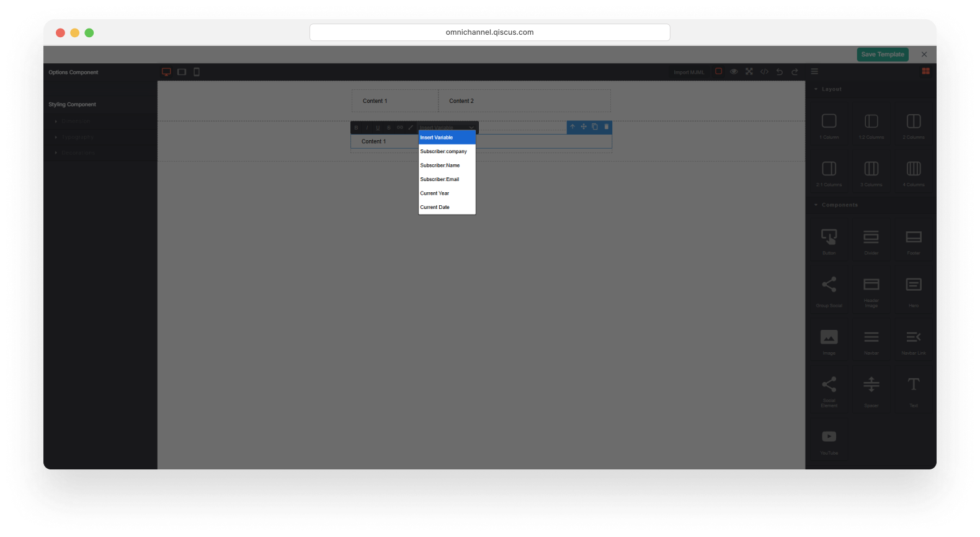This screenshot has width=980, height=537.
Task: Expand the Typography styling section
Action: pos(100,137)
